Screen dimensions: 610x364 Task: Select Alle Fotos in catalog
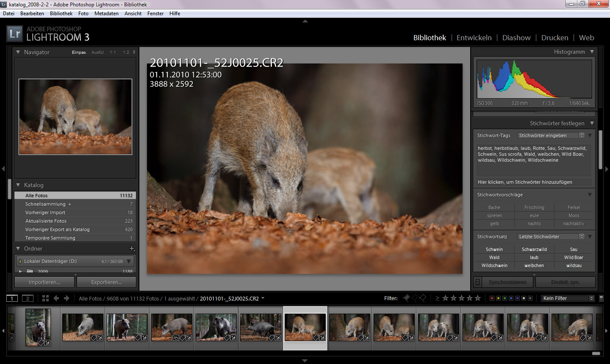click(75, 196)
